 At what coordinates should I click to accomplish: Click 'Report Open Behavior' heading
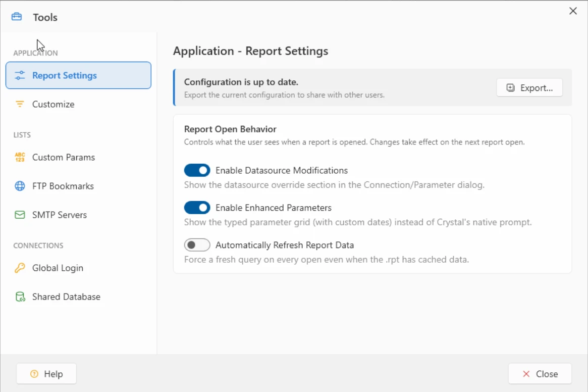(x=230, y=129)
